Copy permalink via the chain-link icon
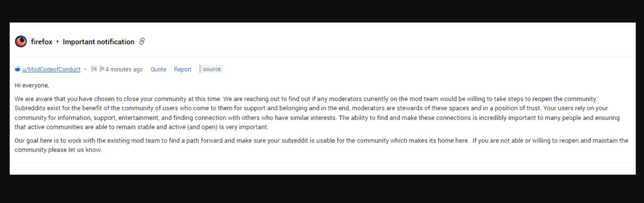The height and width of the screenshot is (203, 644). click(142, 41)
